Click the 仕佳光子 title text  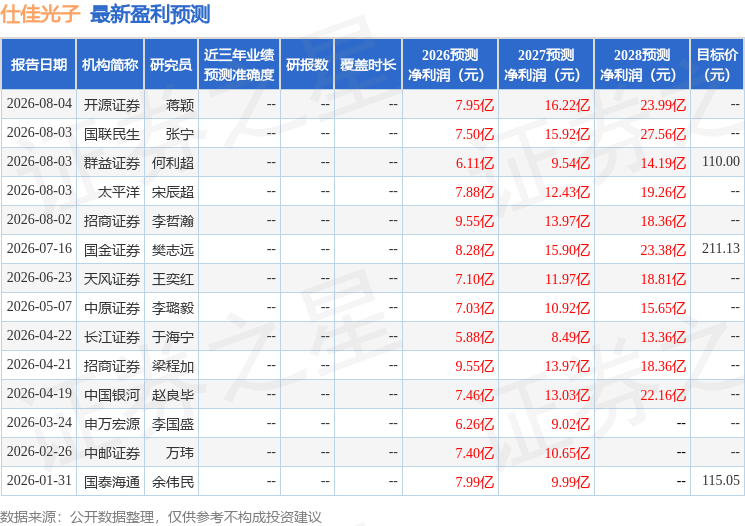[x=40, y=14]
